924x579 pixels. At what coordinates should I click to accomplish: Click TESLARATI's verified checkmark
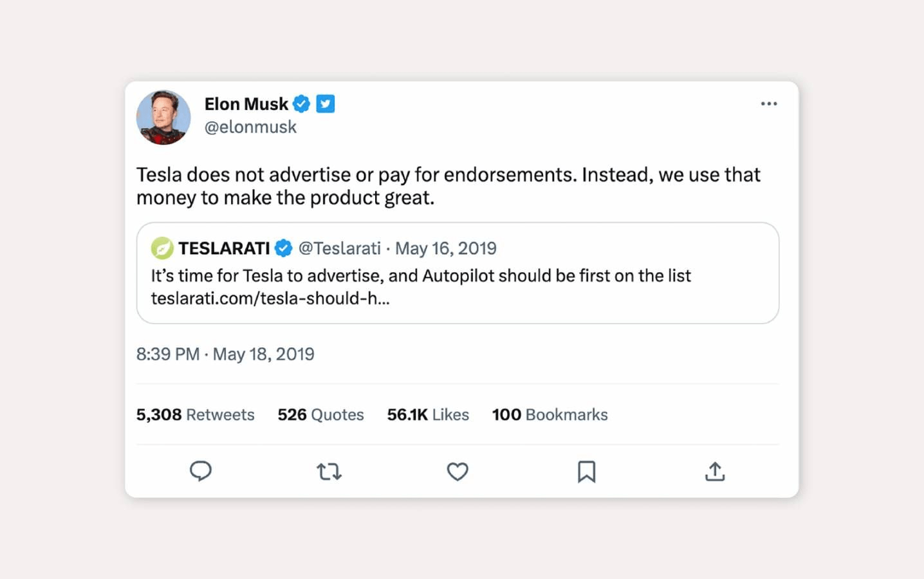click(284, 248)
